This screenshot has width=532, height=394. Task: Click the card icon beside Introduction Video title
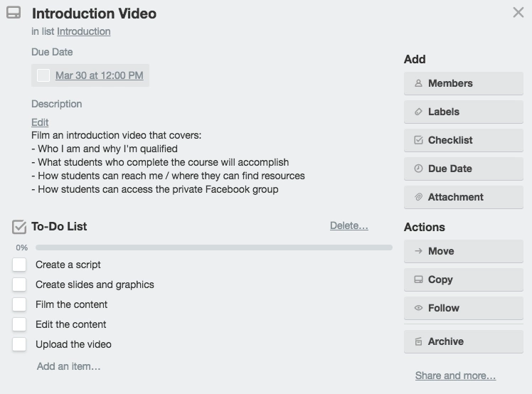[14, 13]
